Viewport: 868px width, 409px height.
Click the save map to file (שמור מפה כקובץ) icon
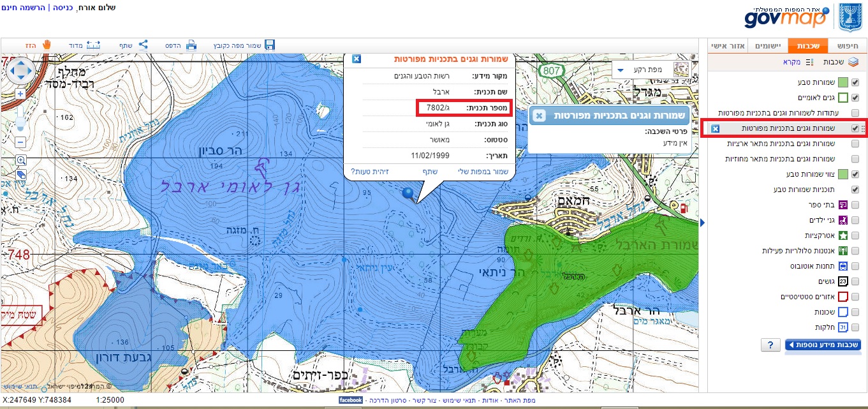(270, 45)
